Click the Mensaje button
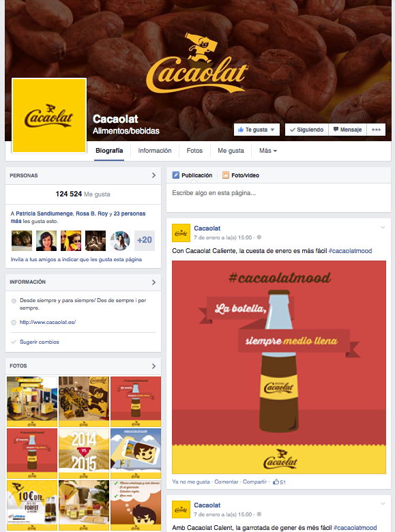This screenshot has width=395, height=532. coord(347,130)
